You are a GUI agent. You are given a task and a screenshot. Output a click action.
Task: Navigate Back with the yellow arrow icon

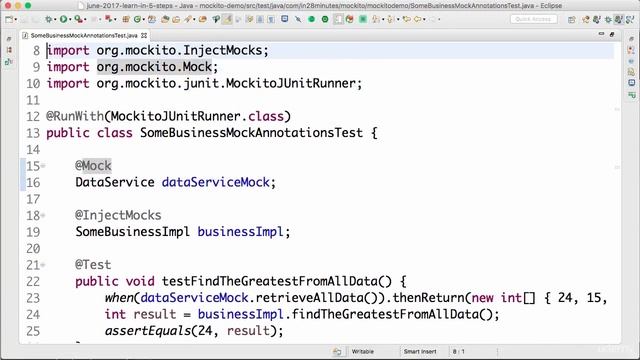[x=418, y=19]
